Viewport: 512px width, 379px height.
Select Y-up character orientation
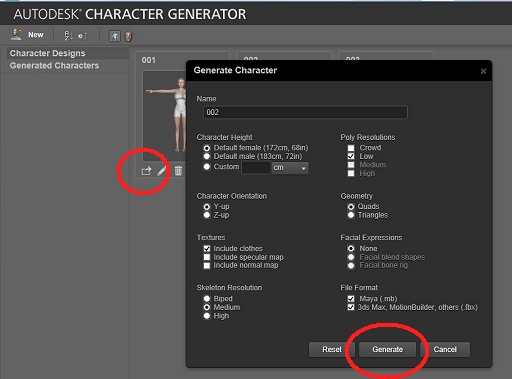tap(207, 207)
